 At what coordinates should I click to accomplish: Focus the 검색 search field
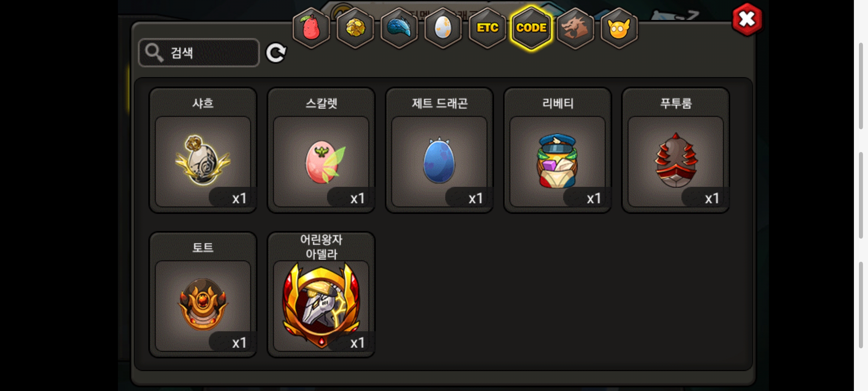pos(199,53)
